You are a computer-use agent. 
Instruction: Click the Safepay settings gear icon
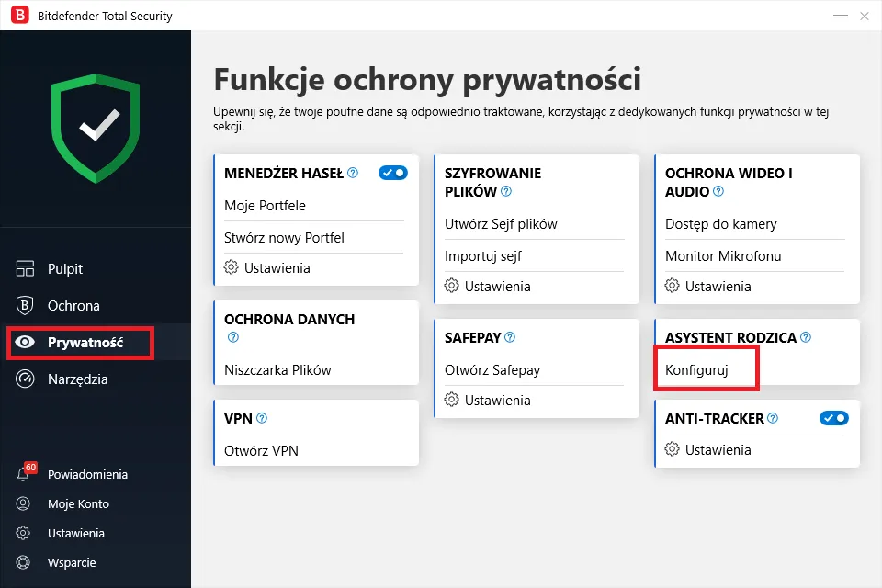[x=451, y=400]
